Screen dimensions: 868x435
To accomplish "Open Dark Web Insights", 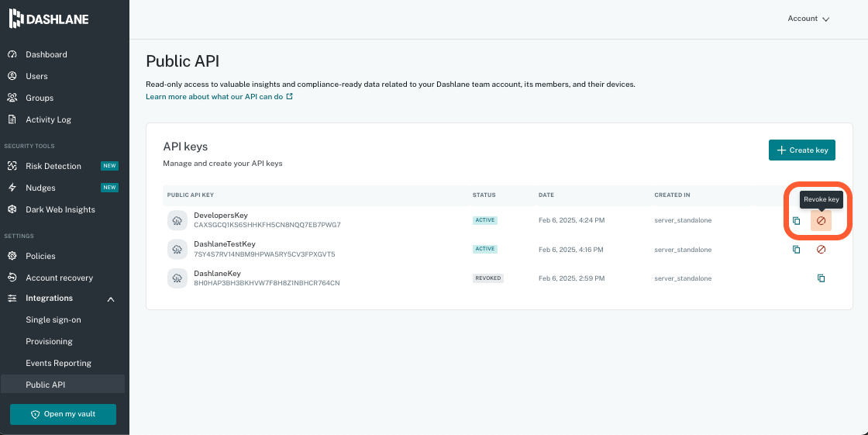I will (x=60, y=209).
